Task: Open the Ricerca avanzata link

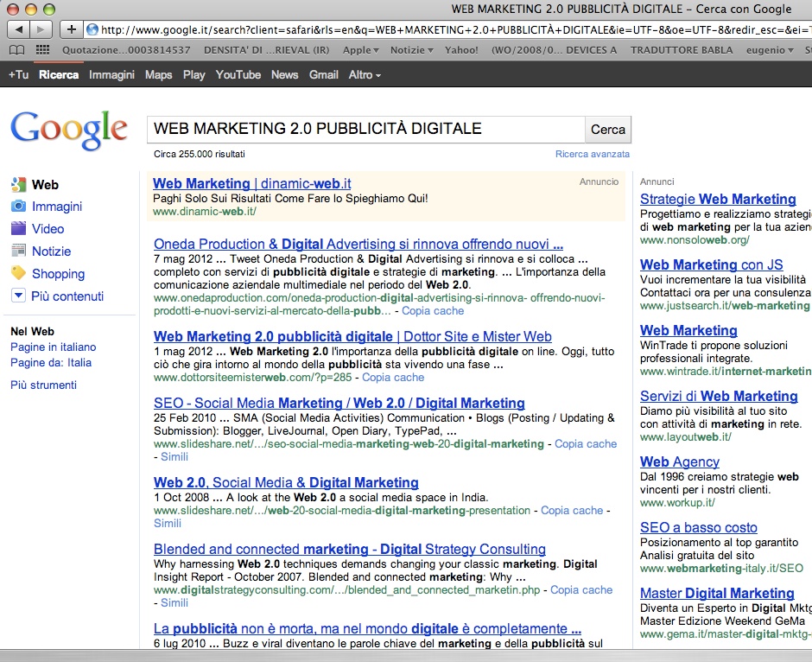Action: (593, 154)
